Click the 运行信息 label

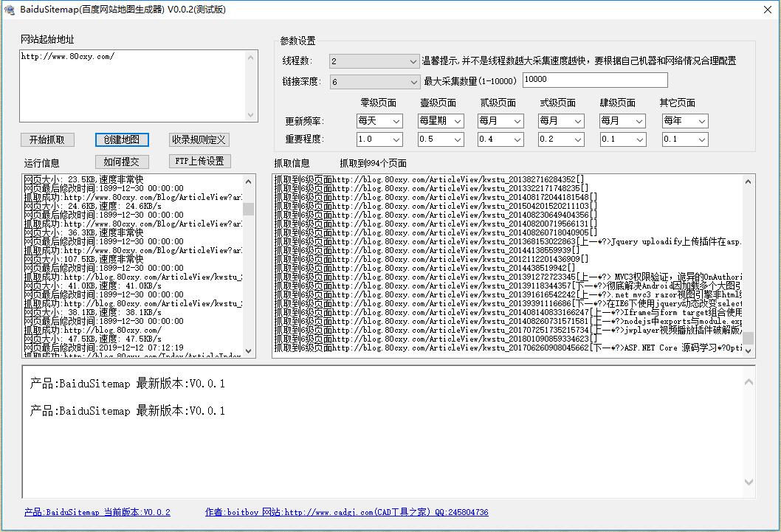42,163
